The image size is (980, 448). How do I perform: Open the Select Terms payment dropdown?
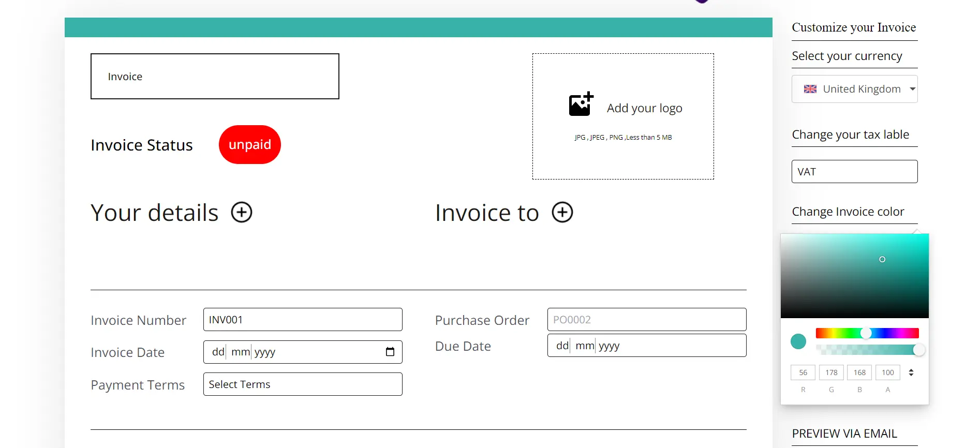(303, 384)
